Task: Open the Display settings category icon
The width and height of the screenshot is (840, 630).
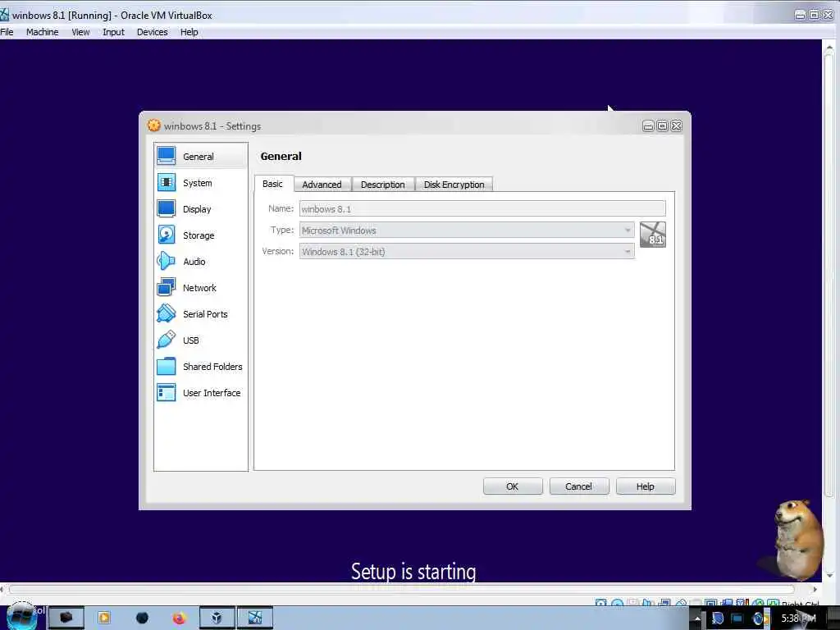Action: (166, 208)
